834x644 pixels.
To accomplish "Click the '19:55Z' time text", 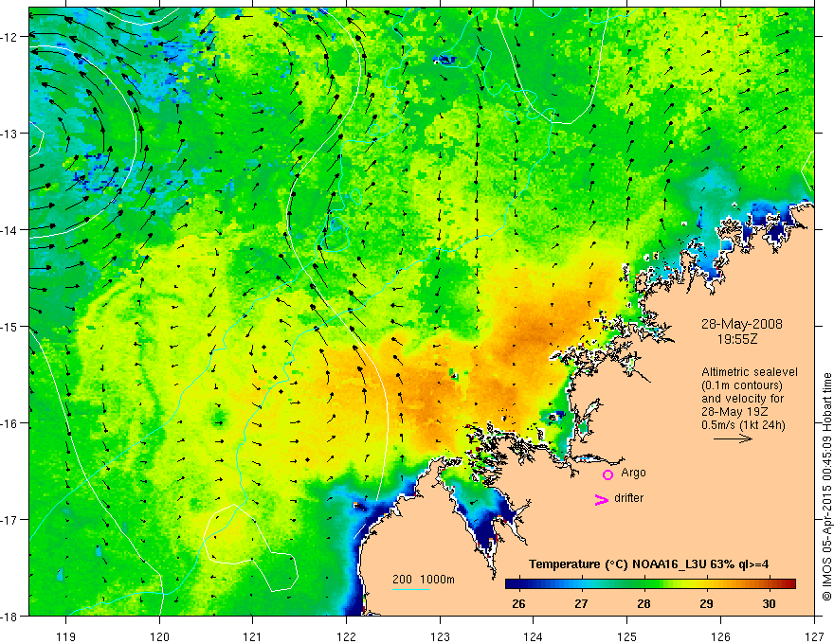I will pos(737,338).
